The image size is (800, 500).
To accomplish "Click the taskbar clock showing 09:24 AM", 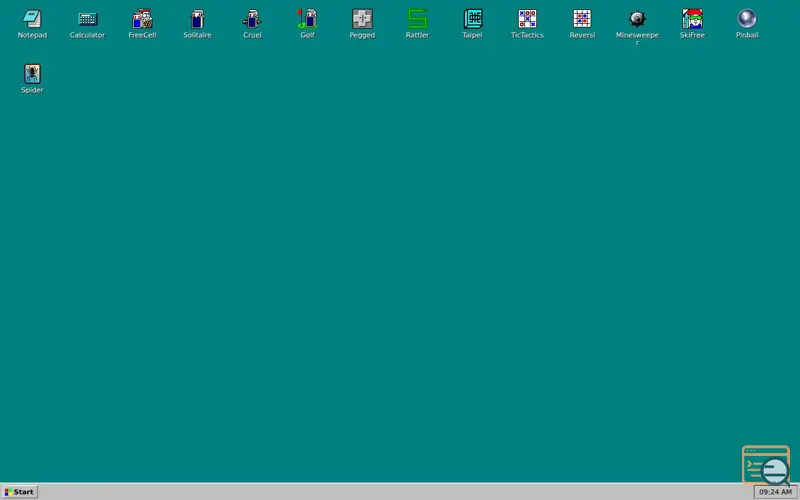I will point(775,492).
